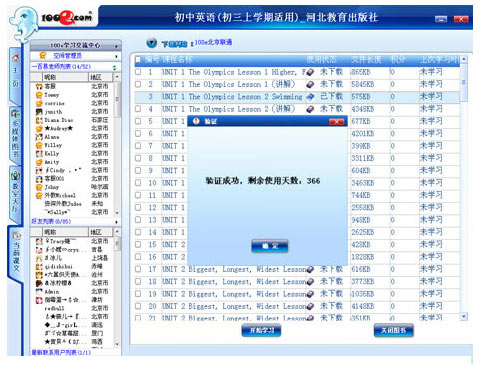Select teacher Tommy avatar icon

[39, 95]
